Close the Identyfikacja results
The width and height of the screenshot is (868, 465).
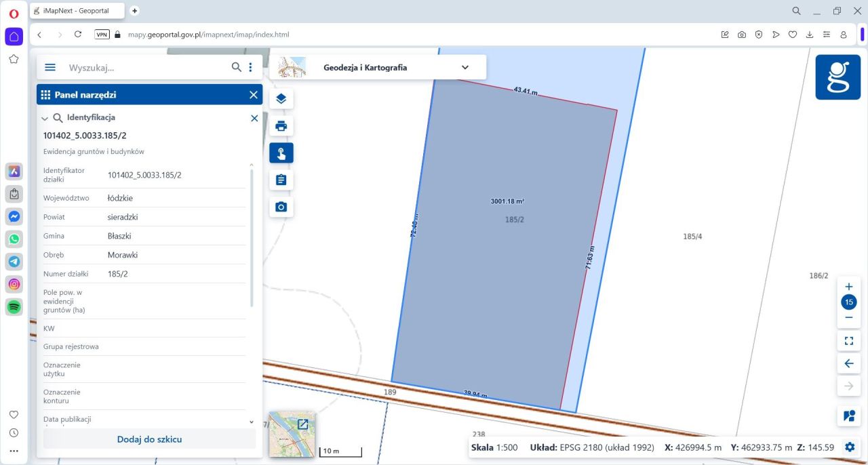coord(254,118)
